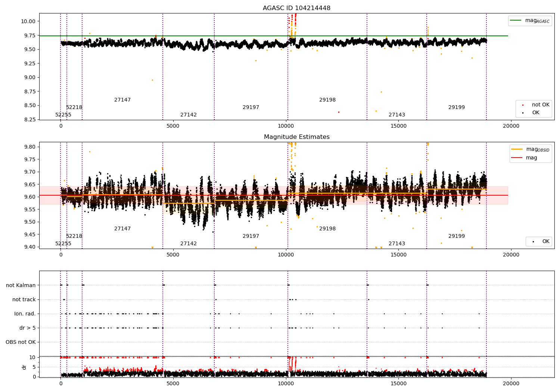Screen dimensions: 560x392
Task: Click y-axis tick 9.60 on middle plot
Action: tap(29, 197)
